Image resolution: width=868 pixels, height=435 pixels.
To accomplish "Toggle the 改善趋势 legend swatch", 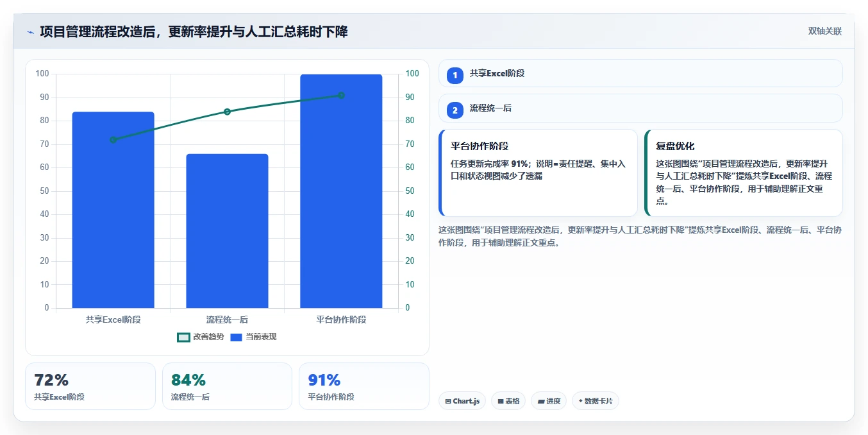I will (x=183, y=337).
